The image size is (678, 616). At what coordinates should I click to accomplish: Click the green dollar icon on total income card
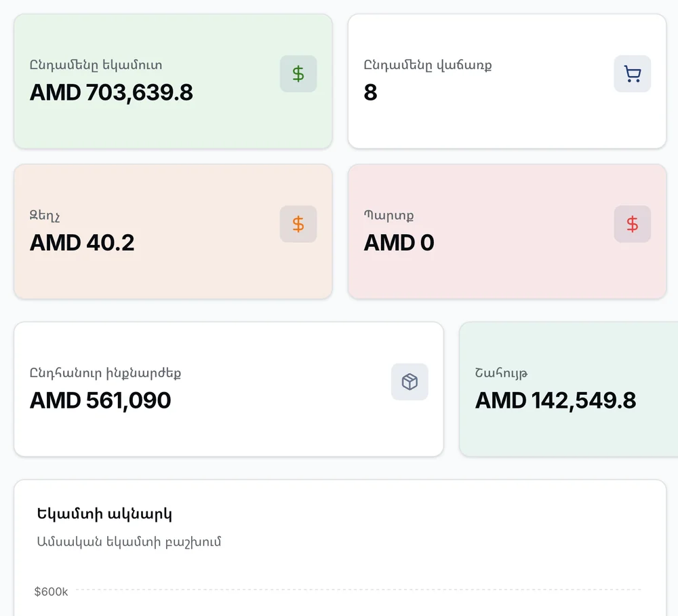coord(298,73)
